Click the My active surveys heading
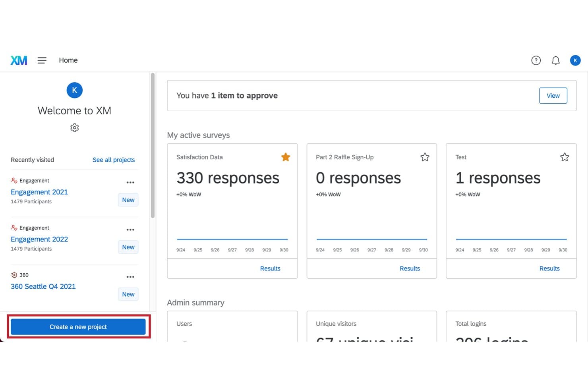Viewport: 588px width, 392px height. [x=198, y=135]
